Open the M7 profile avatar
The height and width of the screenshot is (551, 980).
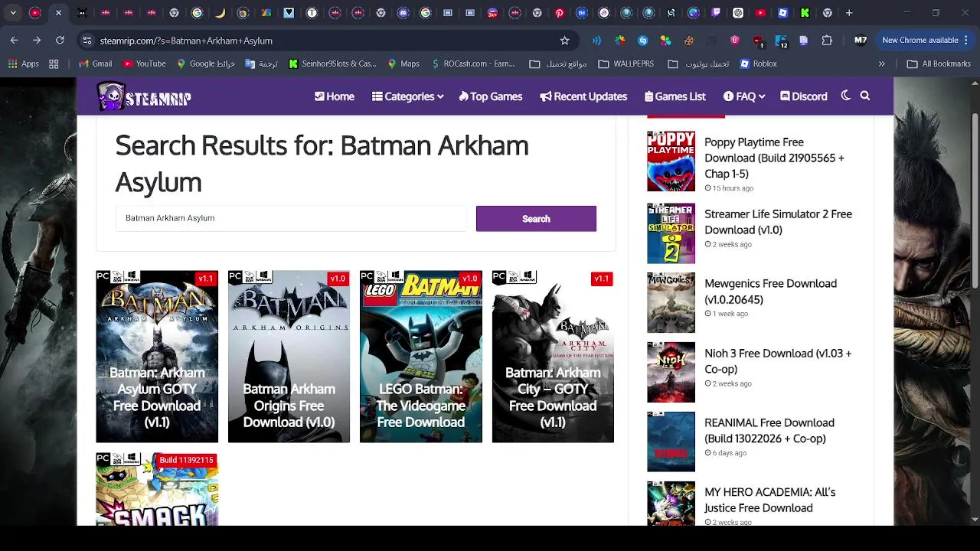pos(861,41)
